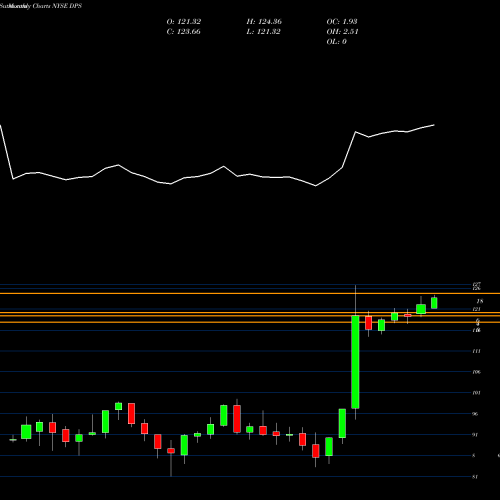Click the high price value H: 124.36
500x500 pixels.
(x=264, y=22)
